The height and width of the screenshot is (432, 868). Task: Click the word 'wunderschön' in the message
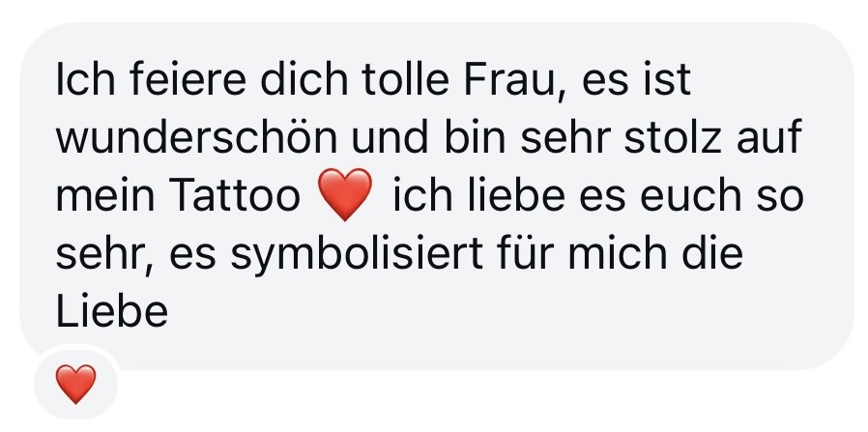click(196, 137)
